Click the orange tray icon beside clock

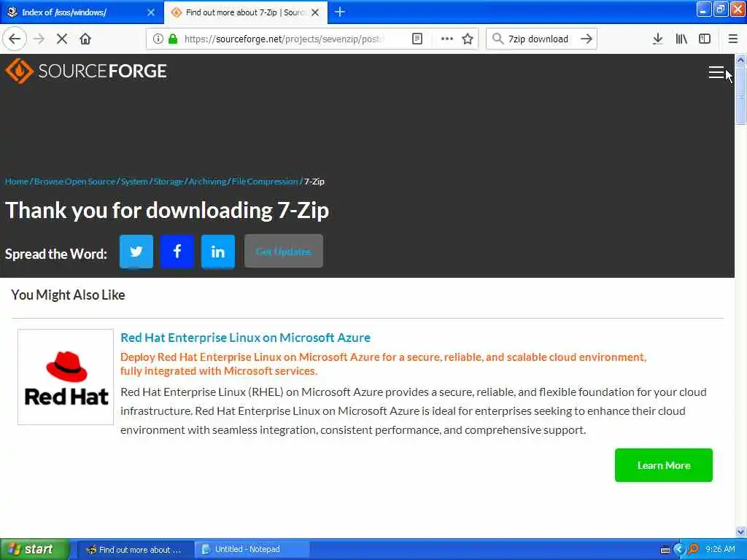[694, 549]
